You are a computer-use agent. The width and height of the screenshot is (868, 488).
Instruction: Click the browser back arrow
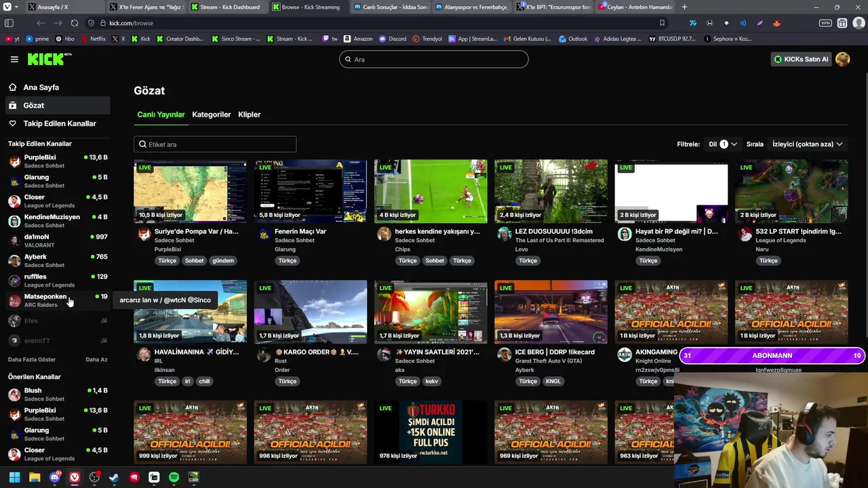click(41, 23)
